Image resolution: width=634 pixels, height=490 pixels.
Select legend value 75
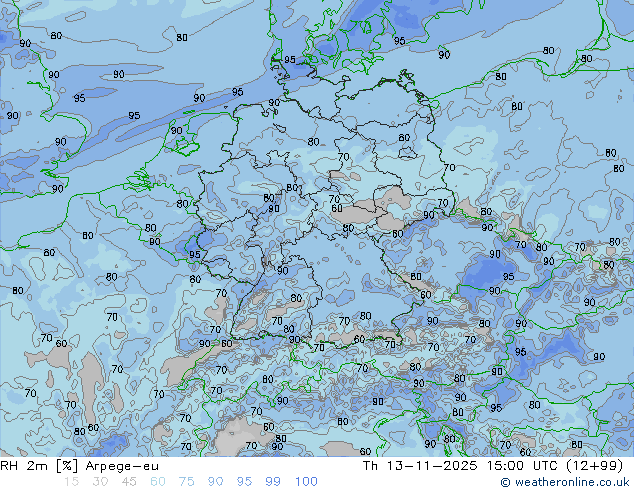186,482
